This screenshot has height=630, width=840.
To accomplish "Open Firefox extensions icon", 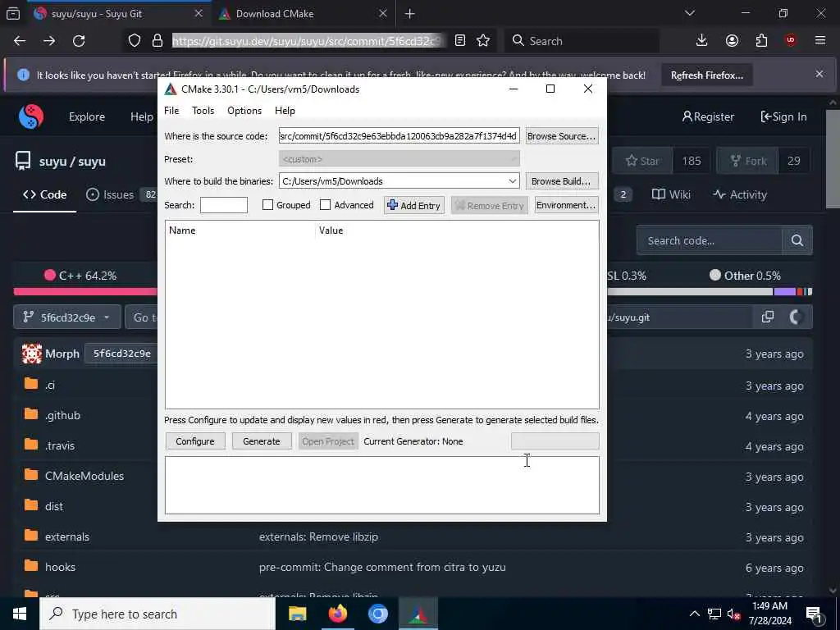I will tap(761, 41).
